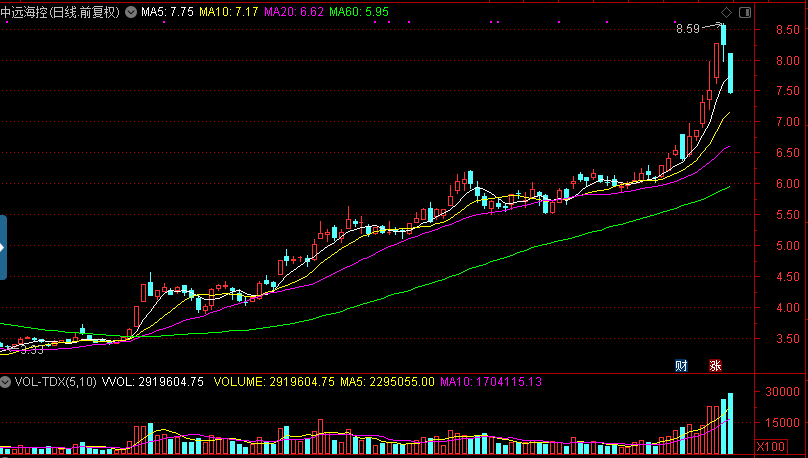
Task: Expand the main chart indicator dropdown arrow
Action: [130, 12]
